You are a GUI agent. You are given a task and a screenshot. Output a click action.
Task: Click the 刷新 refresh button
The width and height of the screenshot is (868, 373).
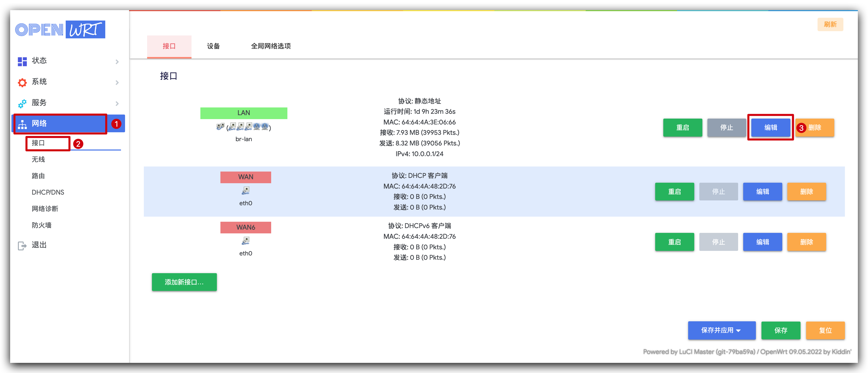point(830,25)
